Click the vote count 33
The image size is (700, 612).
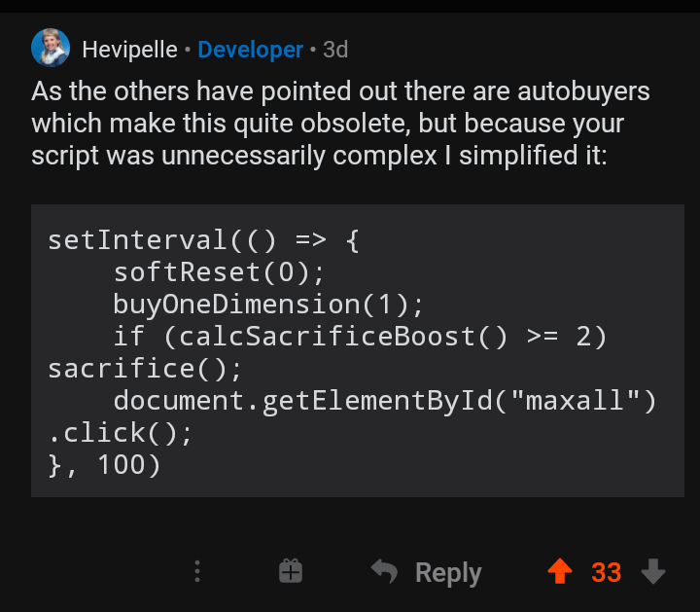(x=607, y=572)
